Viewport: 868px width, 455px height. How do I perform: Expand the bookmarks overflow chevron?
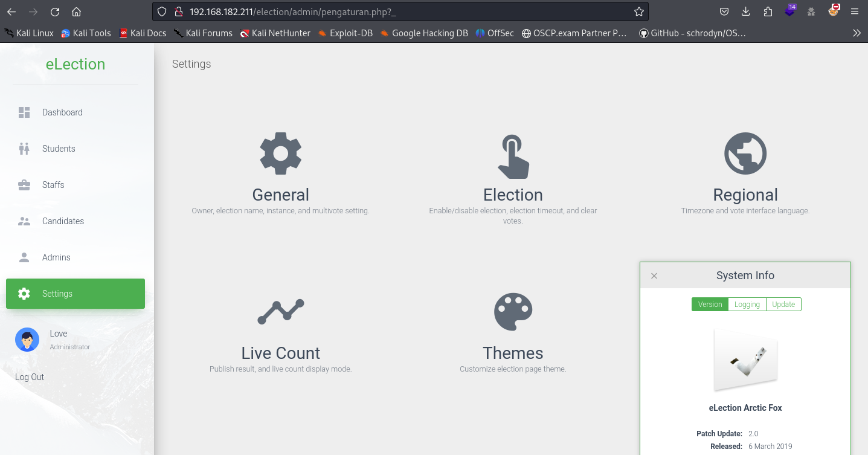(x=857, y=33)
